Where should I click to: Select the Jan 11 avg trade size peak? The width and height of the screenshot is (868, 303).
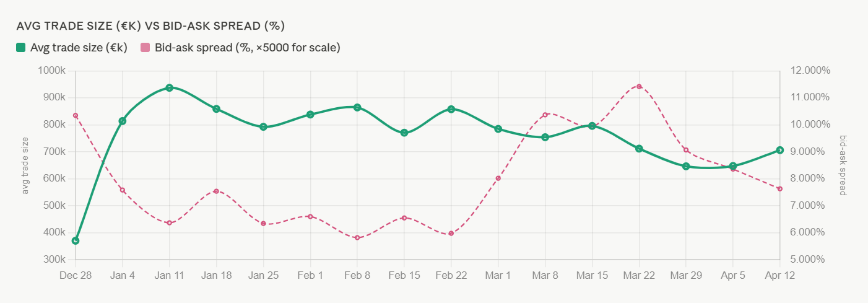169,88
